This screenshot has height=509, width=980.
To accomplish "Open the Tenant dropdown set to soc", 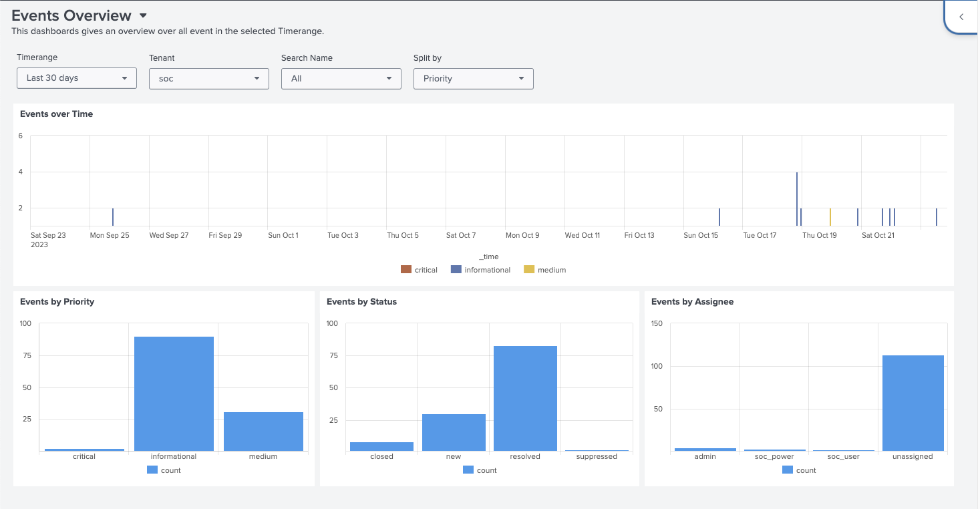I will pos(208,78).
